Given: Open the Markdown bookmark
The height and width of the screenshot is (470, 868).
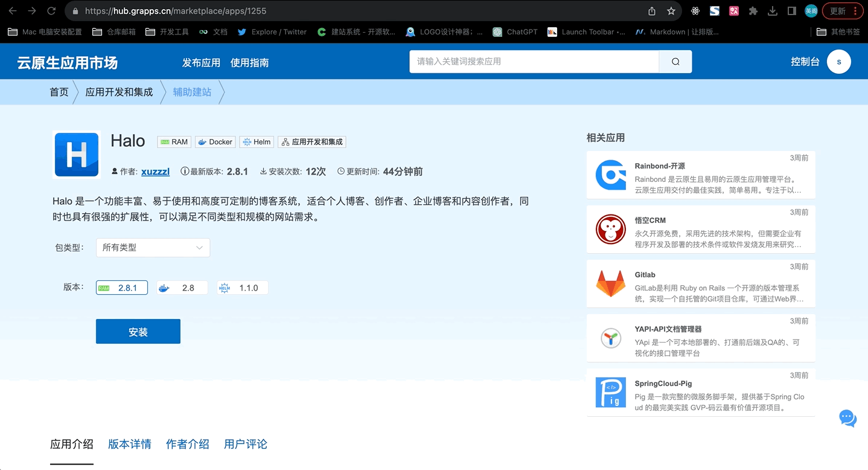Looking at the screenshot, I should 677,32.
